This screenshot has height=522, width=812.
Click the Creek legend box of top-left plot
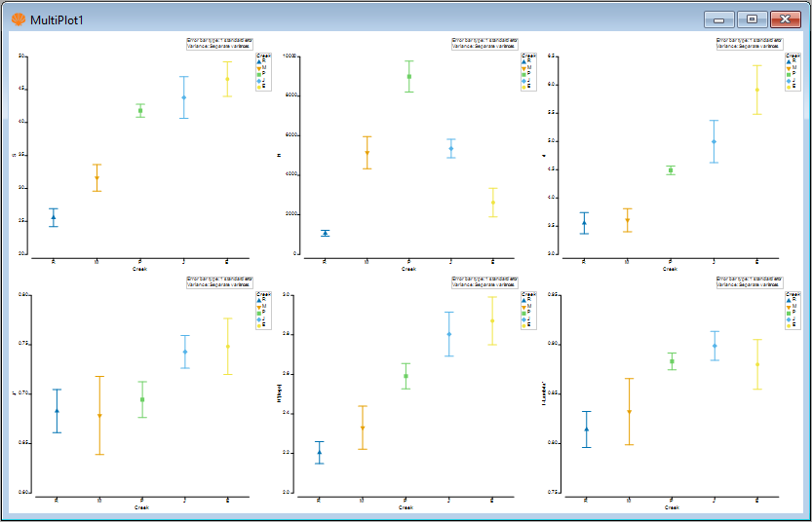[x=263, y=71]
